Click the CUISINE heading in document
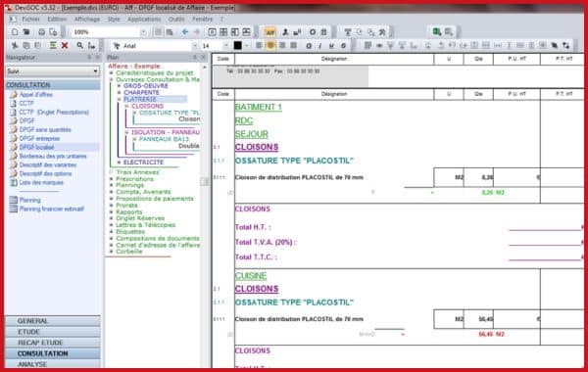The image size is (588, 372). point(251,276)
